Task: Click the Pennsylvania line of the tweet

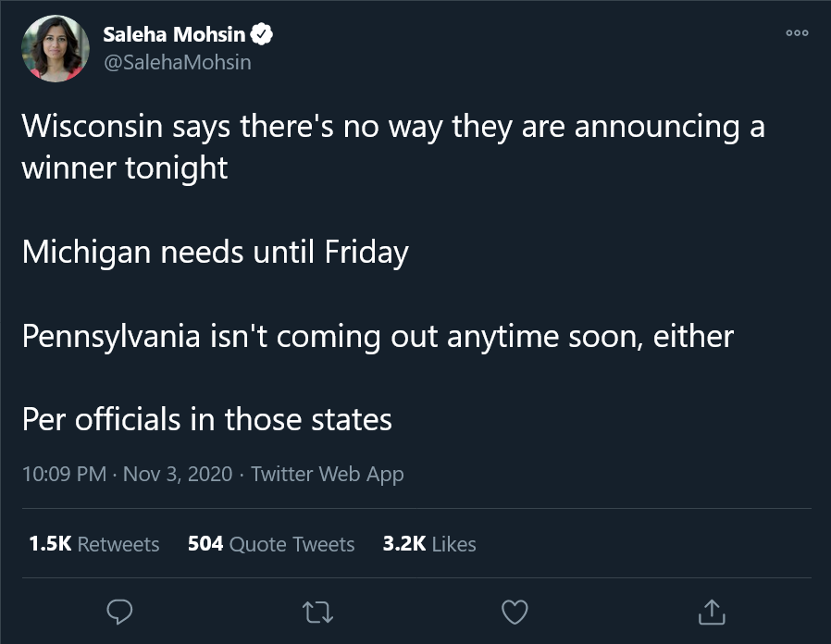Action: pos(378,336)
